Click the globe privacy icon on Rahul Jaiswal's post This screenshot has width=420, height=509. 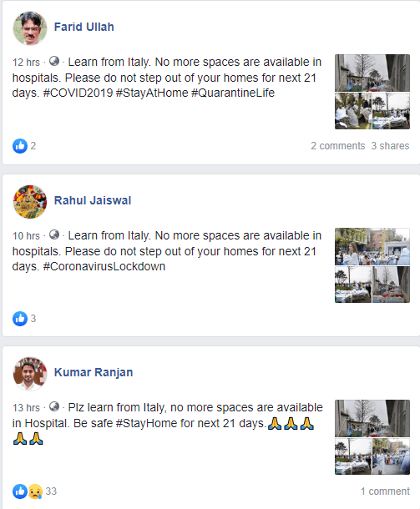tap(54, 234)
